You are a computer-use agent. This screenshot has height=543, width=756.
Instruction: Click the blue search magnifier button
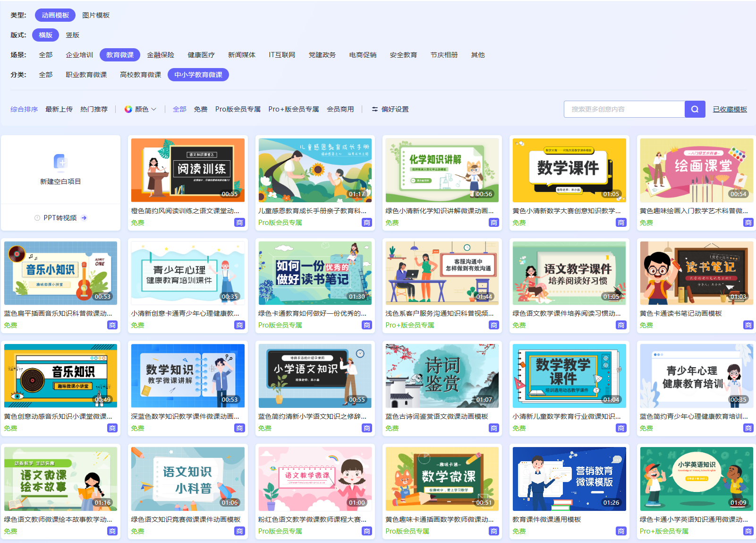(x=695, y=109)
